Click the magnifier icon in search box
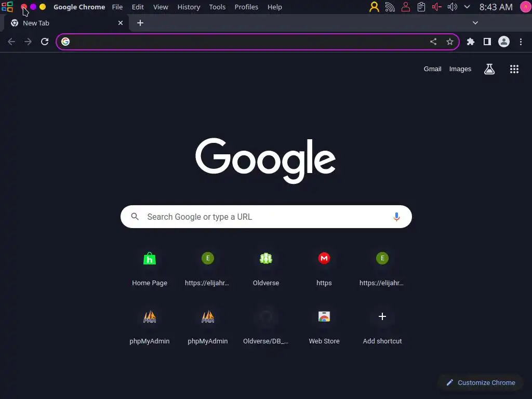Viewport: 532px width, 399px height. (x=135, y=217)
